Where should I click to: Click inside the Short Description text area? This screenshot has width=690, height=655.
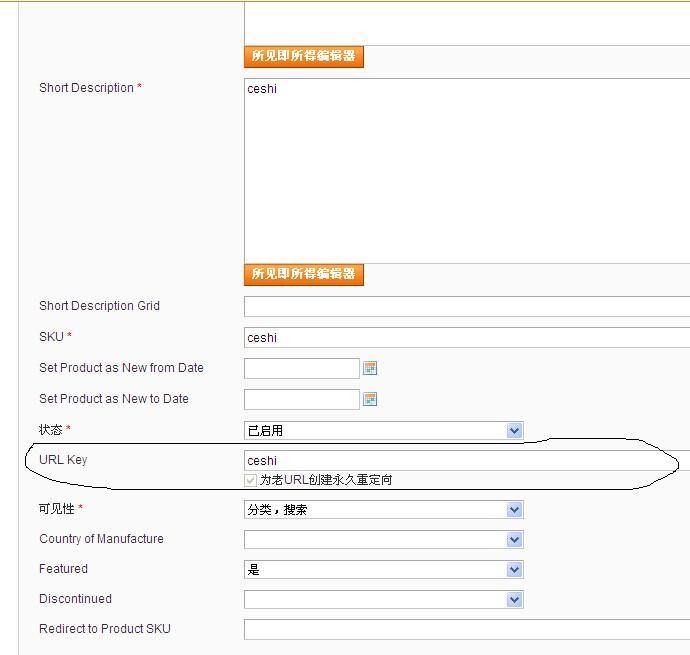click(x=466, y=170)
